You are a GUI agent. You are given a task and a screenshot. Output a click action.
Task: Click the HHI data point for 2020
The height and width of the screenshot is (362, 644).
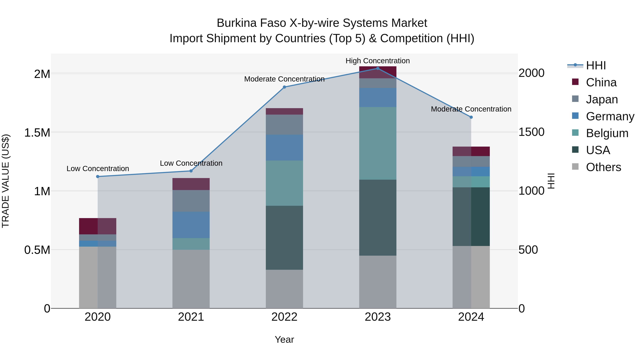pyautogui.click(x=98, y=177)
